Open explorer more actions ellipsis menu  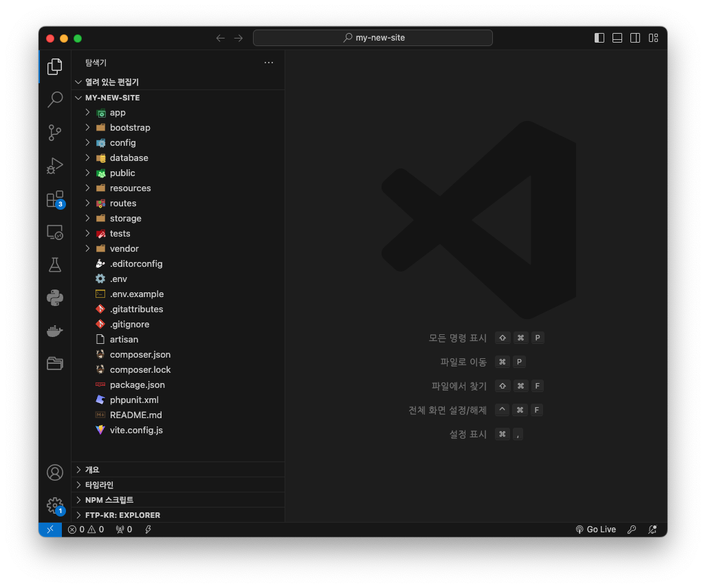[x=269, y=63]
